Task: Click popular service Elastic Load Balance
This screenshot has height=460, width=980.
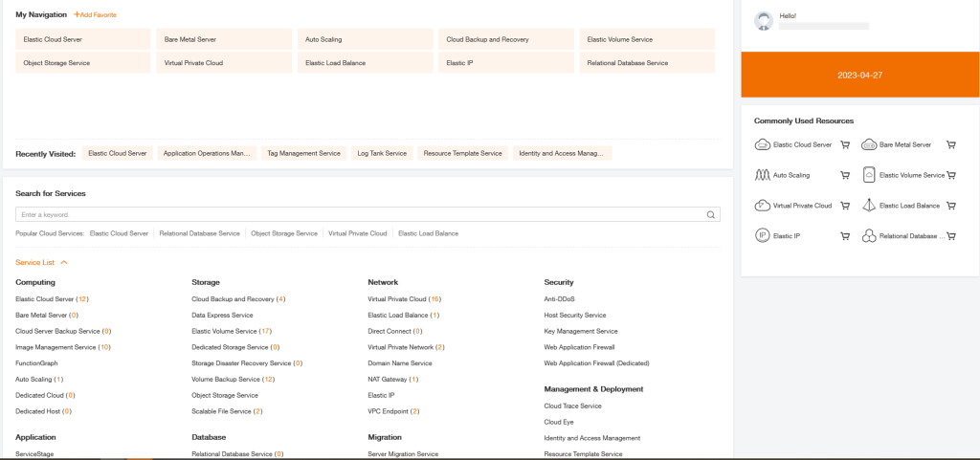Action: pos(428,233)
